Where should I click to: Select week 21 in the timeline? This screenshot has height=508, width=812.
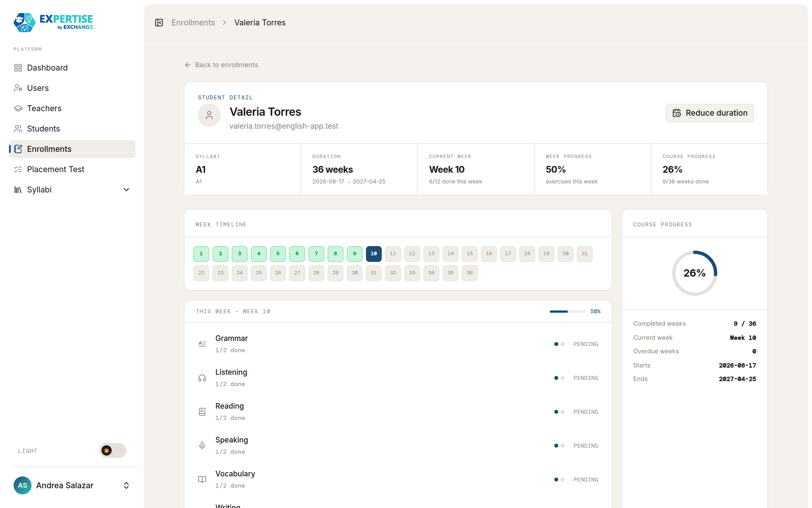(x=584, y=254)
